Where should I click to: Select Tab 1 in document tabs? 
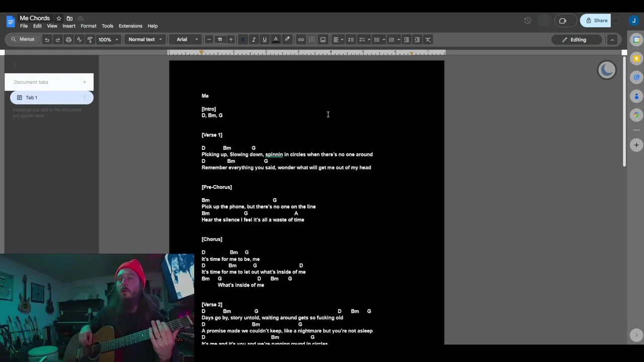click(x=51, y=98)
